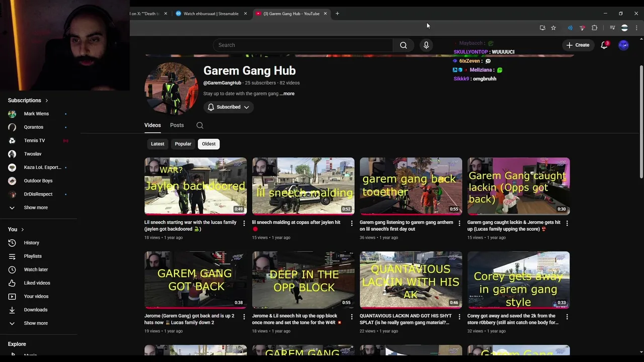Open the Garem Gang Hub channel avatar
644x362 pixels.
[171, 88]
